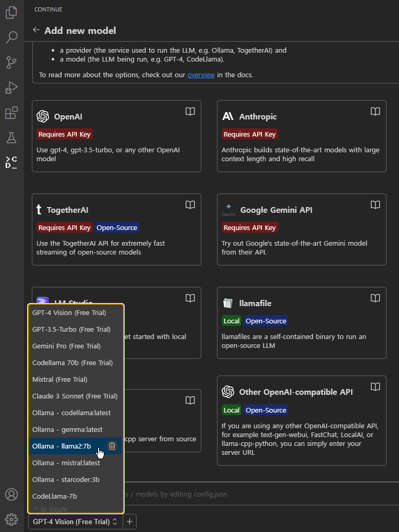
Task: Choose the Anthropic provider card title
Action: point(258,116)
